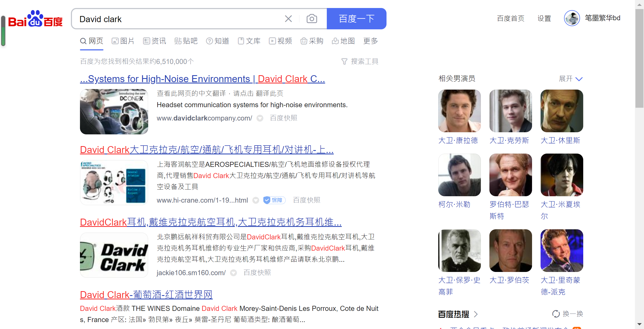The height and width of the screenshot is (329, 644).
Task: Open 百度快照 for jackie106.sm160.com
Action: pyautogui.click(x=257, y=272)
